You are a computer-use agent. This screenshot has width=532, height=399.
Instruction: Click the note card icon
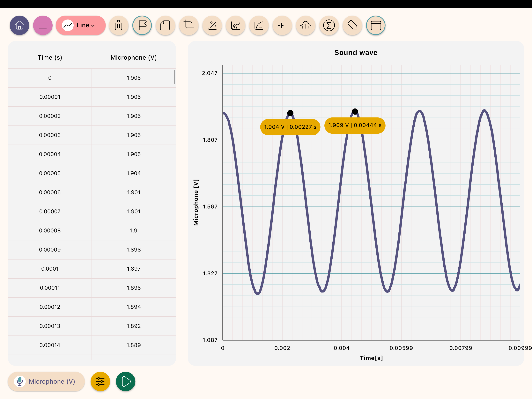point(165,25)
